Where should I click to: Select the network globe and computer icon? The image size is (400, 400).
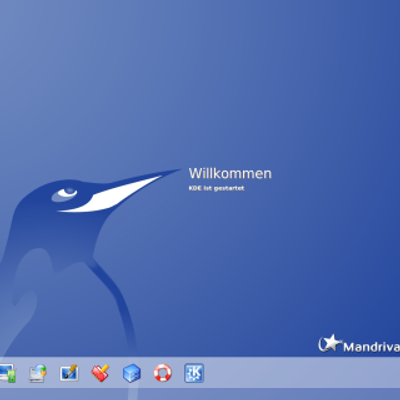[x=38, y=373]
